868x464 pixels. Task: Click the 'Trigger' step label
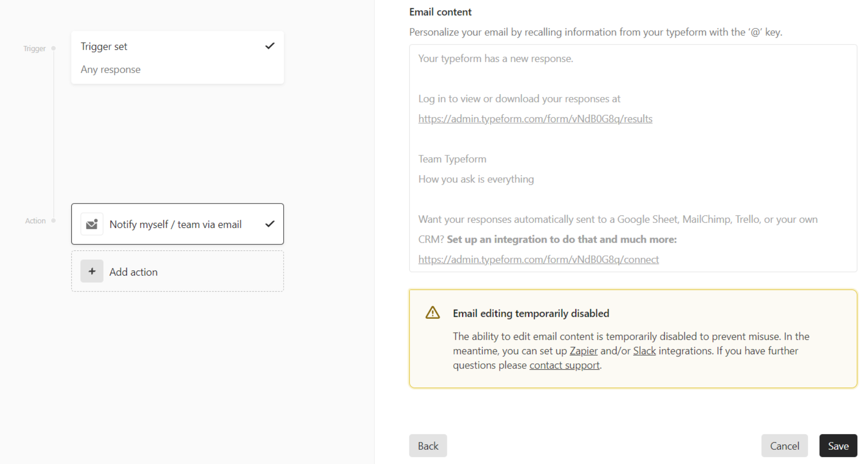point(34,49)
